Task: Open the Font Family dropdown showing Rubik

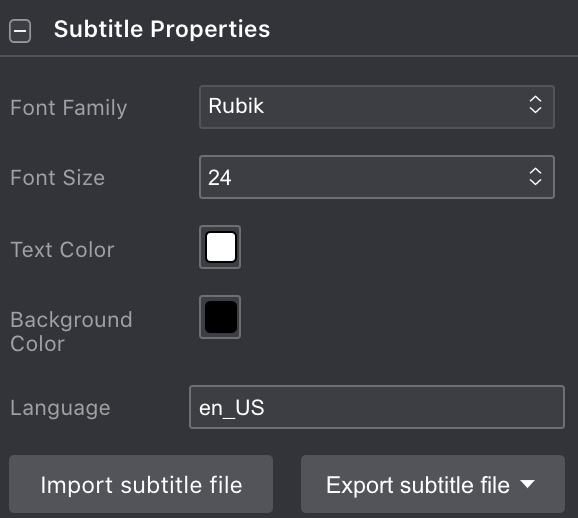Action: point(377,107)
